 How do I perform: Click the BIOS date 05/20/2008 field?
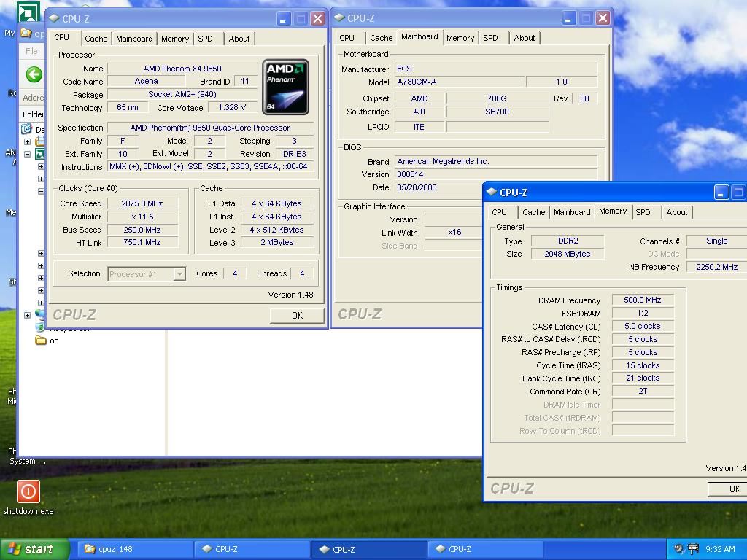(438, 187)
